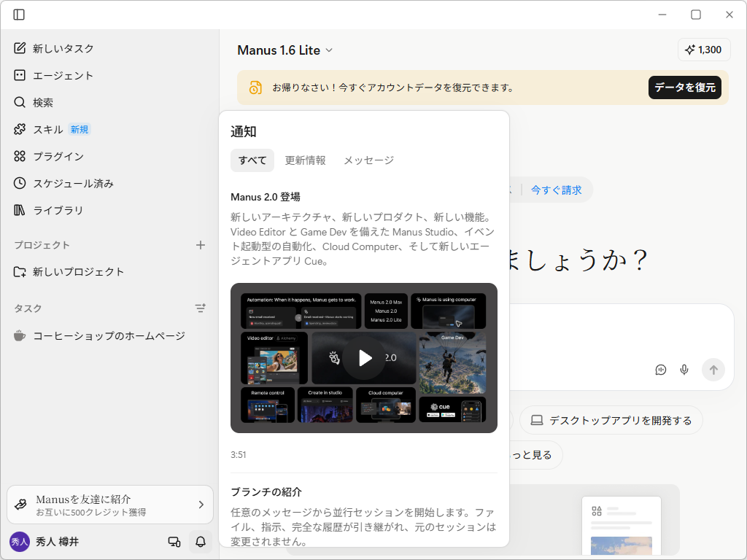This screenshot has width=747, height=560.
Task: Click the データを復元 button
Action: (x=684, y=87)
